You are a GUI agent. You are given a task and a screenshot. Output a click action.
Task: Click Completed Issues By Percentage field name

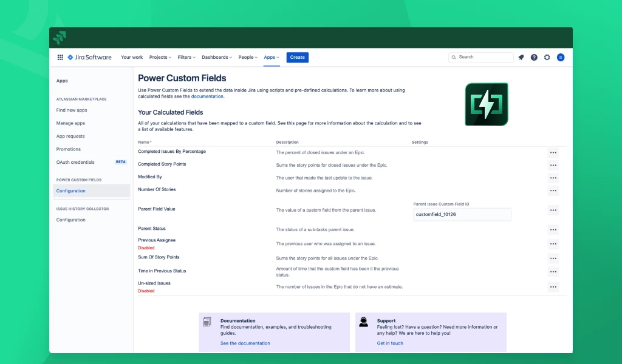coord(172,151)
